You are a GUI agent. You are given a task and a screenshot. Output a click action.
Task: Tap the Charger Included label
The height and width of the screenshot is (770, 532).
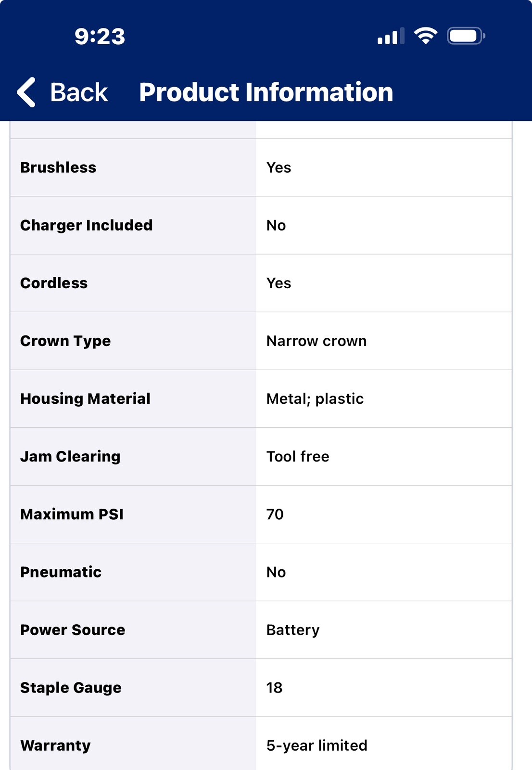(x=87, y=225)
